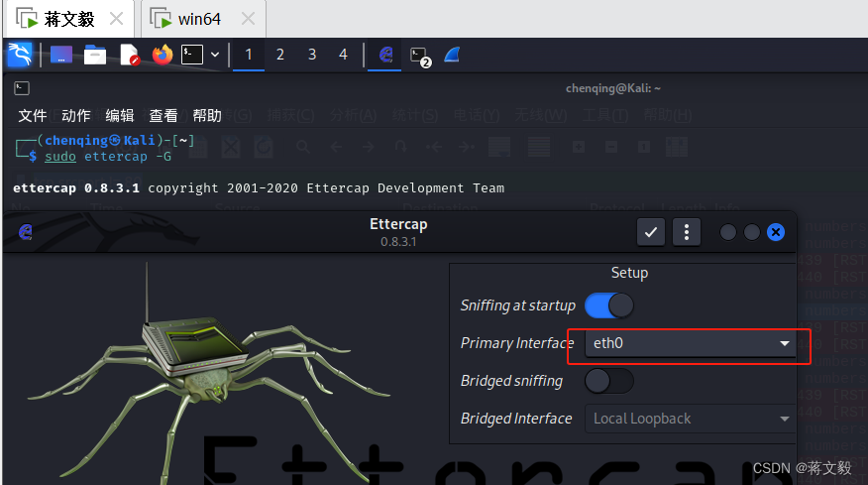Image resolution: width=868 pixels, height=485 pixels.
Task: Show the desktop from the taskbar icon
Action: [x=60, y=55]
